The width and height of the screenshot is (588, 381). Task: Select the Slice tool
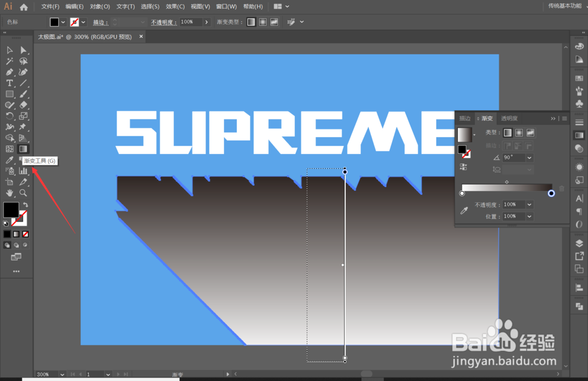point(24,182)
